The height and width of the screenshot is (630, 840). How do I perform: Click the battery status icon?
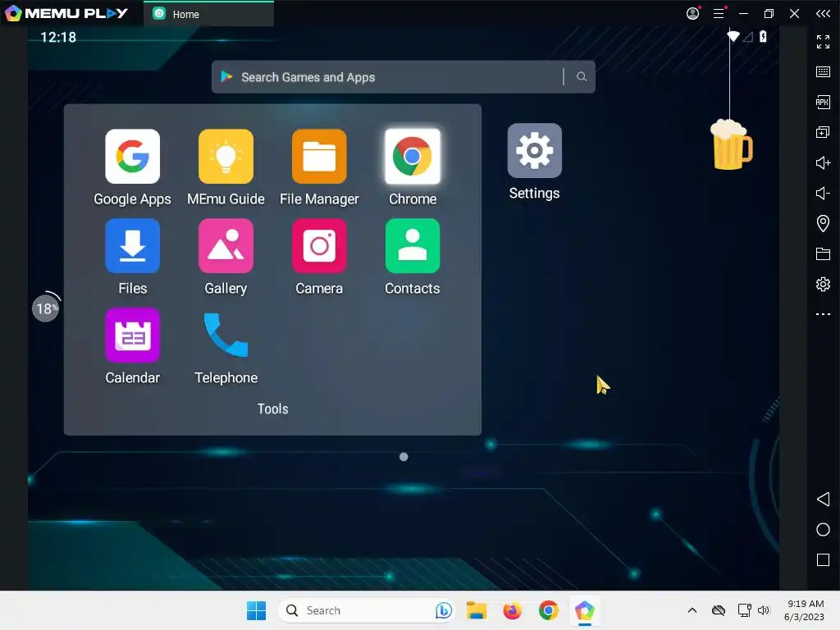point(764,36)
